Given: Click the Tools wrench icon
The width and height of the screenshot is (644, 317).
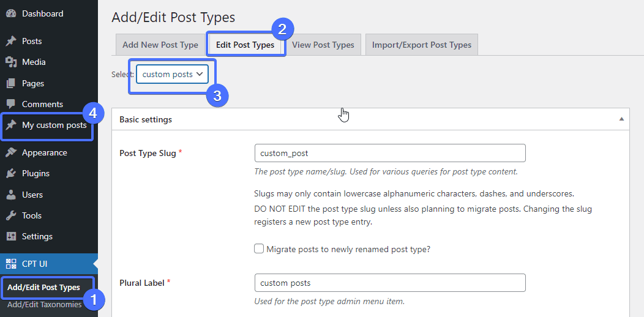Looking at the screenshot, I should click(x=11, y=215).
